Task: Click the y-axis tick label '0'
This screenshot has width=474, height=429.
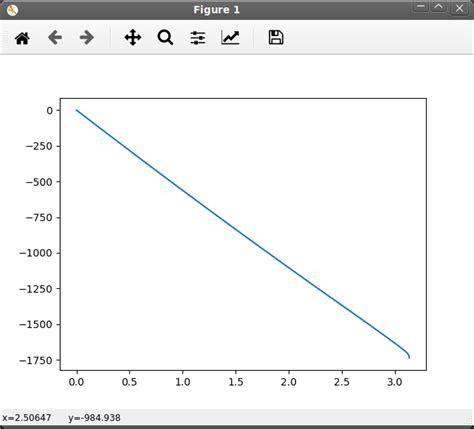Action: 49,111
